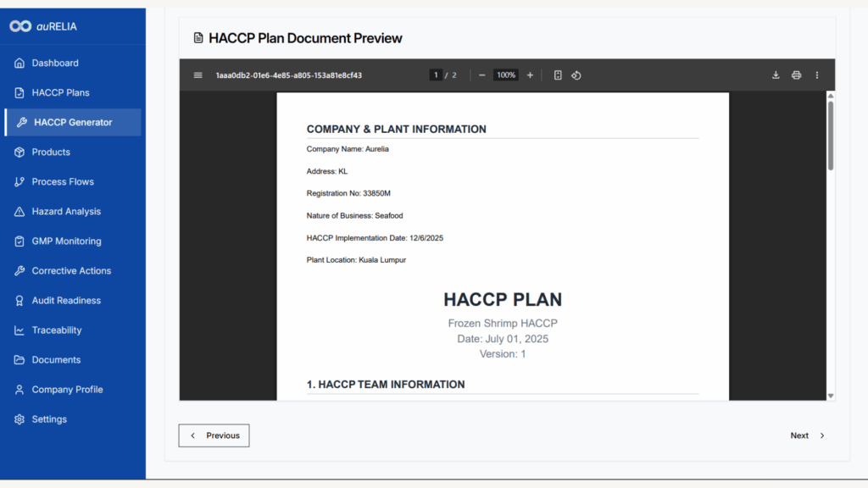Open PDF viewer more actions menu
Viewport: 868px width, 488px height.
pyautogui.click(x=817, y=75)
